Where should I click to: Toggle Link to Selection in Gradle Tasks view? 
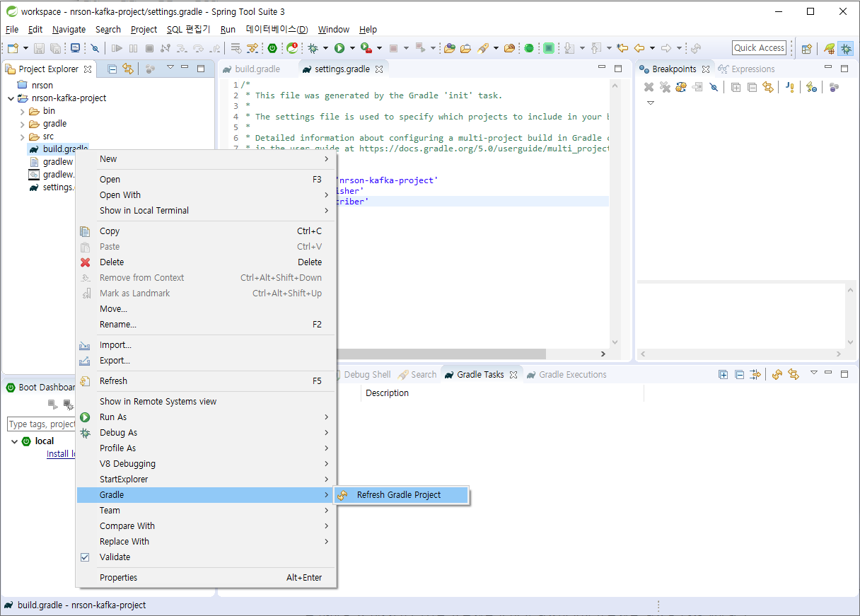click(793, 374)
